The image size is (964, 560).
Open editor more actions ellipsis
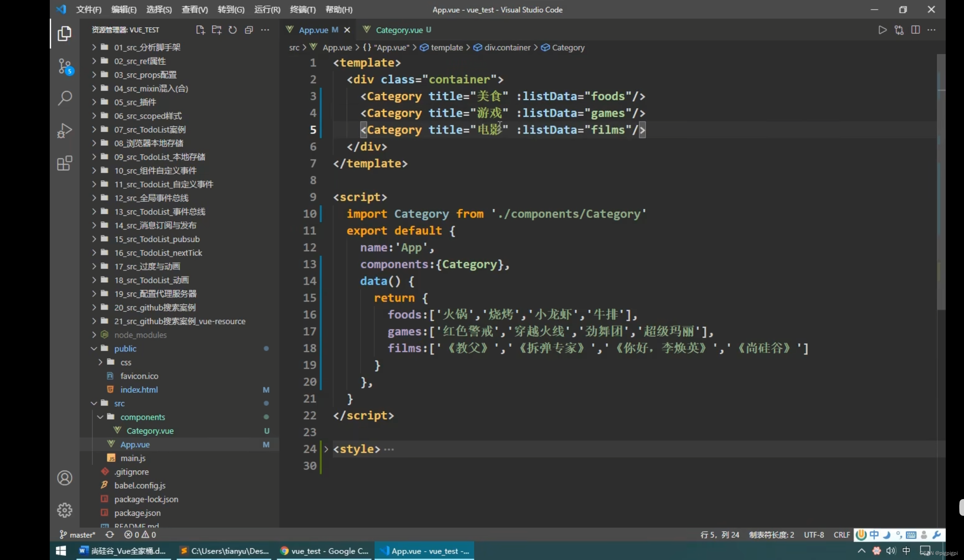point(932,30)
